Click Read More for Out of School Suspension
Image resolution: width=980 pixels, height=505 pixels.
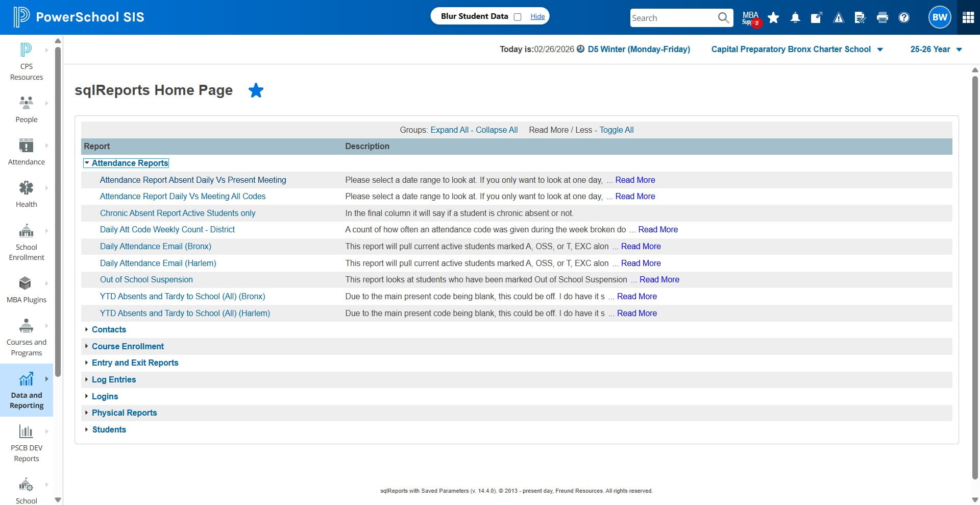point(659,279)
